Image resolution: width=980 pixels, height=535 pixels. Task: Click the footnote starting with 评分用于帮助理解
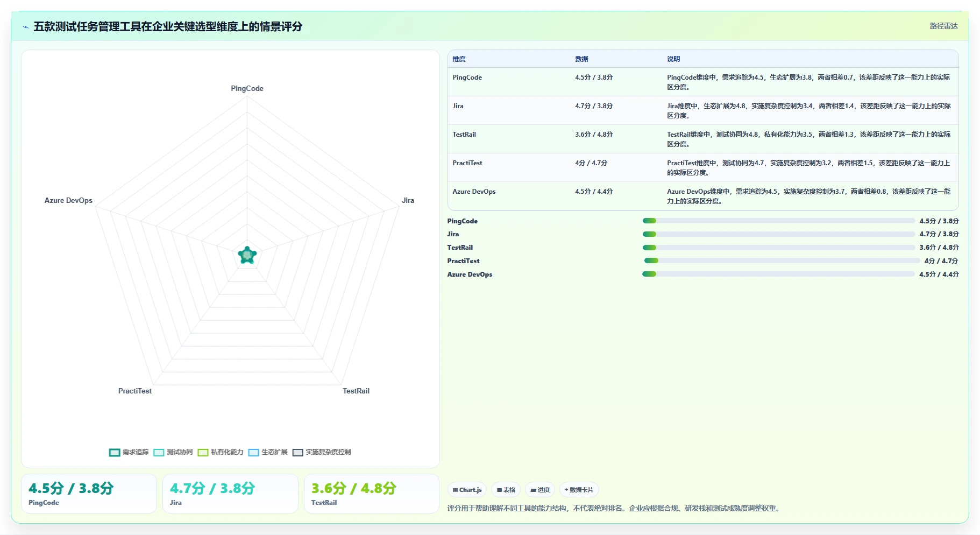614,508
